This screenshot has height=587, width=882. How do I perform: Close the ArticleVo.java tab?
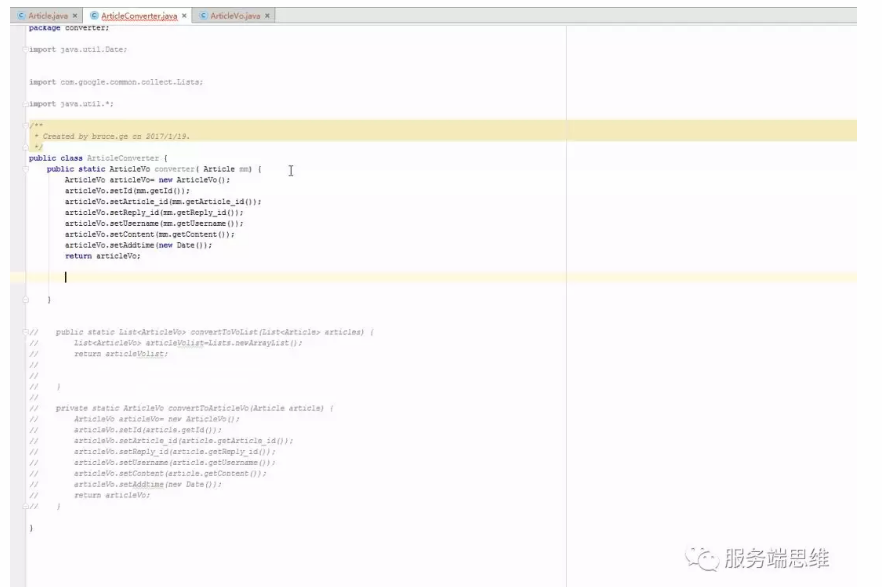[267, 16]
